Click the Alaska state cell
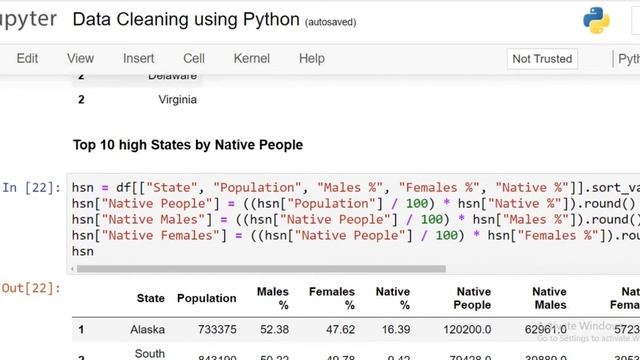This screenshot has height=360, width=640. pos(147,329)
